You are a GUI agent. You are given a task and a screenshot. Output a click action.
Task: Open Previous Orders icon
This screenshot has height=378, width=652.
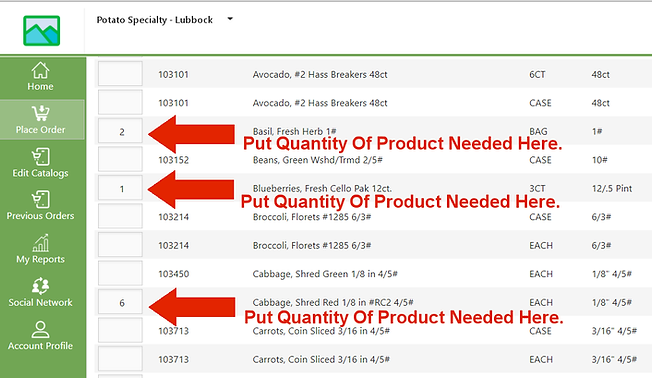point(40,200)
